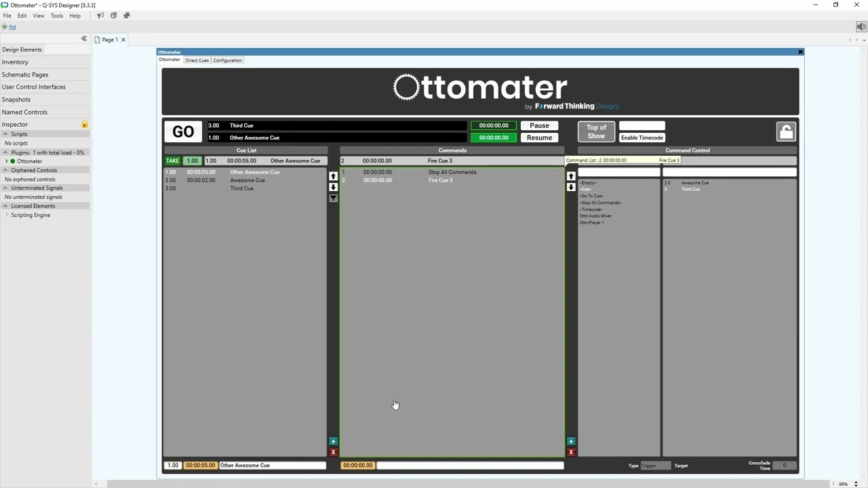Click the ftd status indicator icon
The height and width of the screenshot is (488, 868).
point(4,27)
